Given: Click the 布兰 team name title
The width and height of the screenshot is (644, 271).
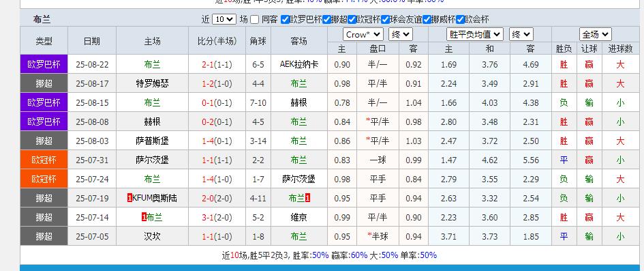Looking at the screenshot, I should [x=42, y=19].
